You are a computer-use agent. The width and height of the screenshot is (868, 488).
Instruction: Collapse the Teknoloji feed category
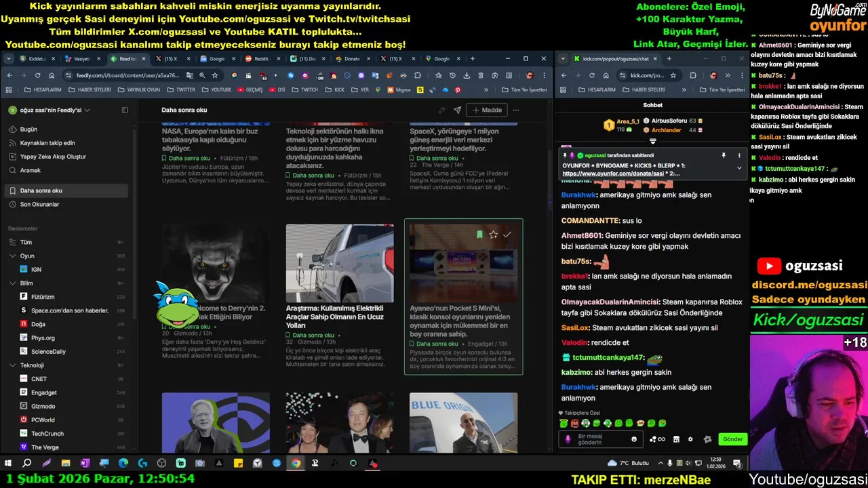13,365
